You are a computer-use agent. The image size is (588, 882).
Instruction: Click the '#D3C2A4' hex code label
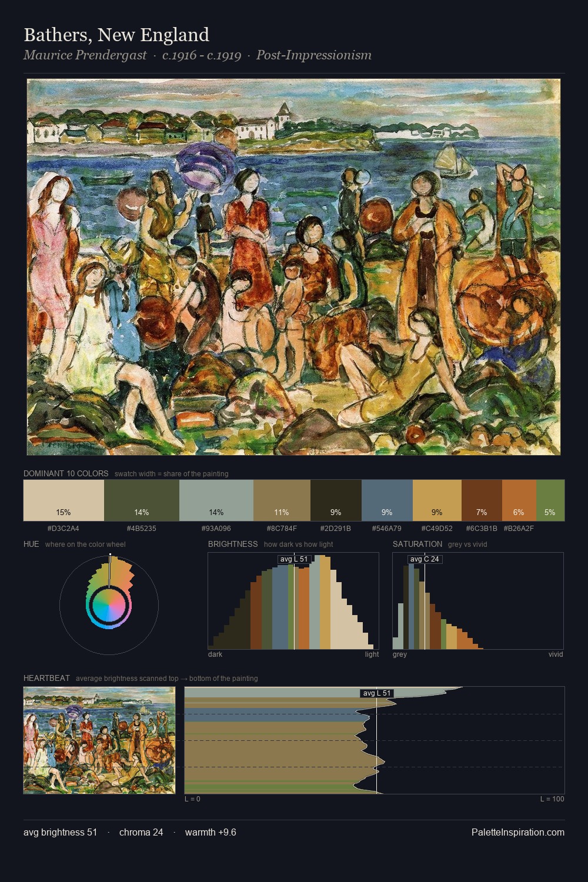tap(64, 528)
